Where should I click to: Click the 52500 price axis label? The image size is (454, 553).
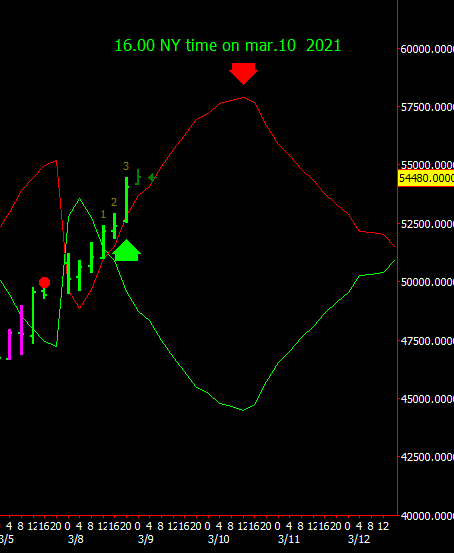(x=427, y=224)
